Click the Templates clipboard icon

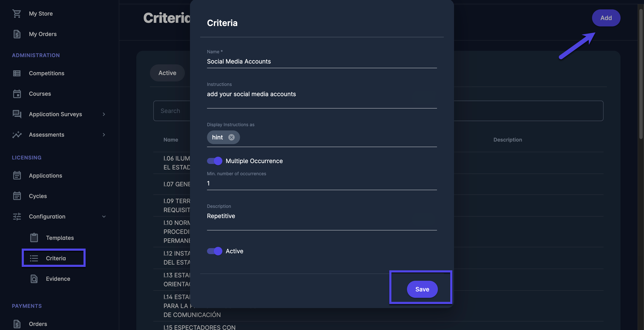(34, 238)
